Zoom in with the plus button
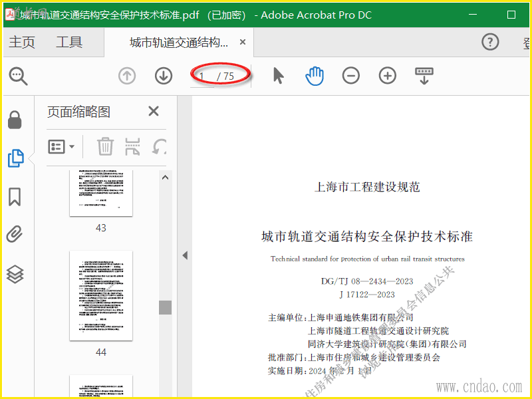Image resolution: width=532 pixels, height=399 pixels. click(388, 75)
